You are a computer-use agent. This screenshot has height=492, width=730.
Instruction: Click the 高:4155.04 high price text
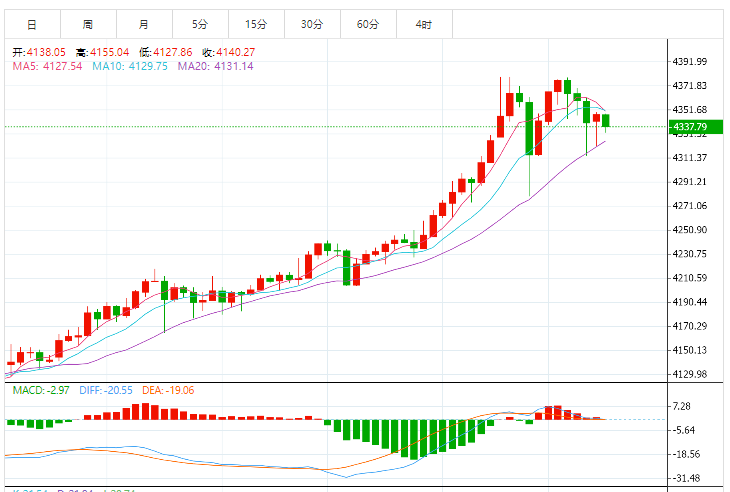point(103,52)
